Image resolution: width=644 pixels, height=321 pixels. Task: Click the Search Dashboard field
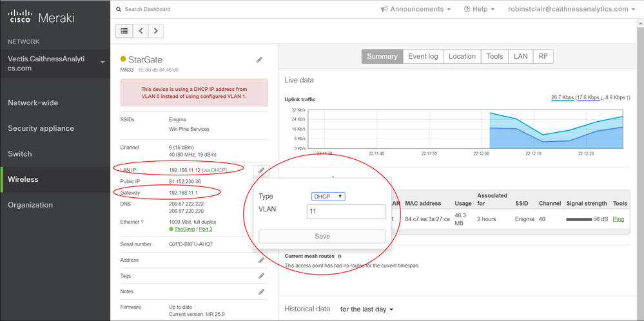148,9
